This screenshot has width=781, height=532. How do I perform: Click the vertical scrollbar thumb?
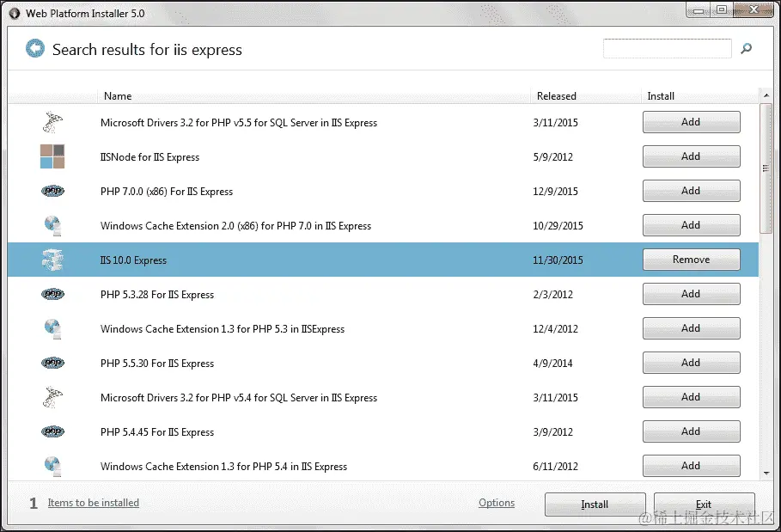coord(766,168)
